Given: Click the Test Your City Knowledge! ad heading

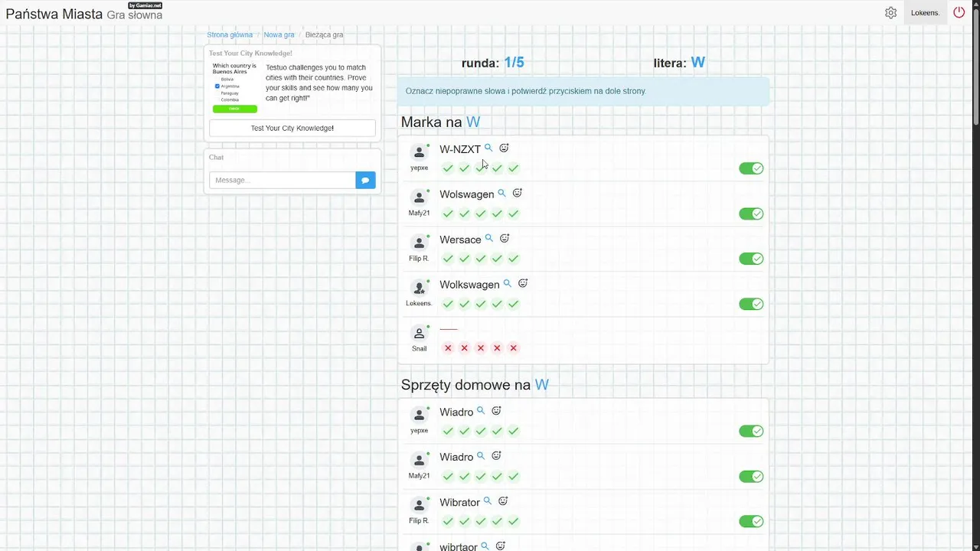Looking at the screenshot, I should [x=250, y=54].
